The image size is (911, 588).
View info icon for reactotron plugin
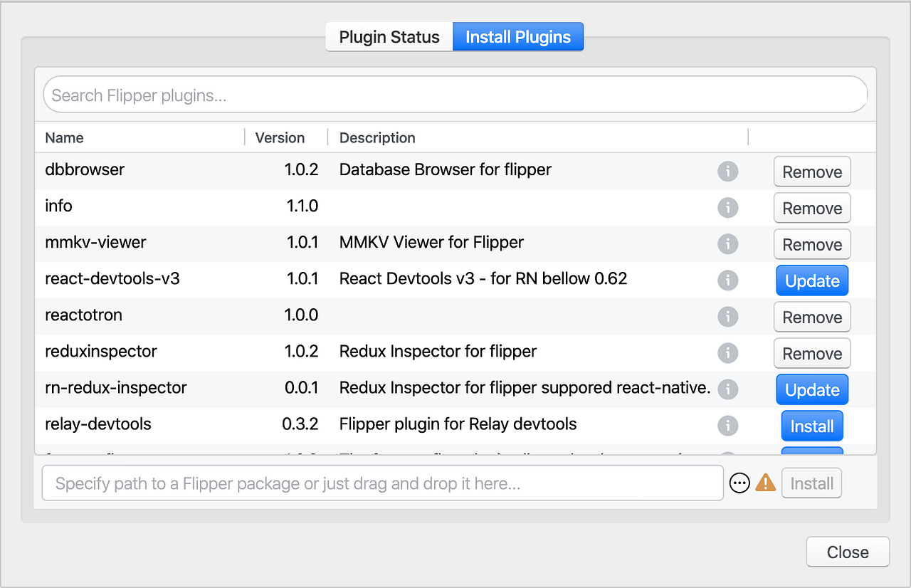click(727, 317)
